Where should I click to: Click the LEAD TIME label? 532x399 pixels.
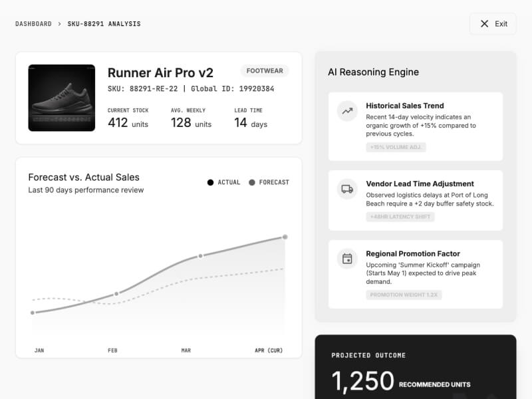pos(248,110)
